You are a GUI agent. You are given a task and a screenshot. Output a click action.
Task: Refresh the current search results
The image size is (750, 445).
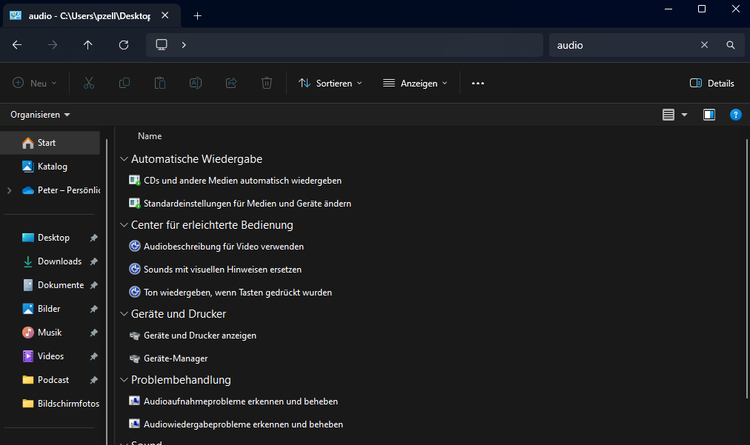coord(123,45)
